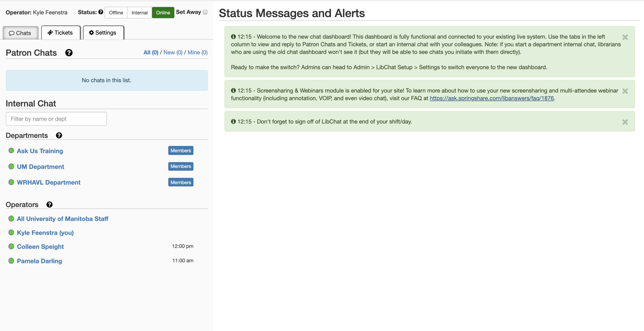This screenshot has width=644, height=331.
Task: Click help icon beside Patron Chats
Action: click(69, 53)
